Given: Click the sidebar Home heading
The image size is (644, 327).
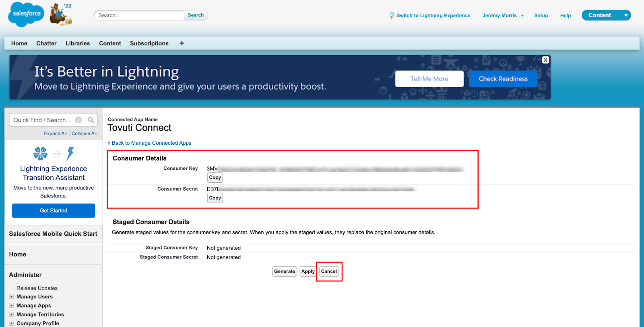Looking at the screenshot, I should 18,254.
